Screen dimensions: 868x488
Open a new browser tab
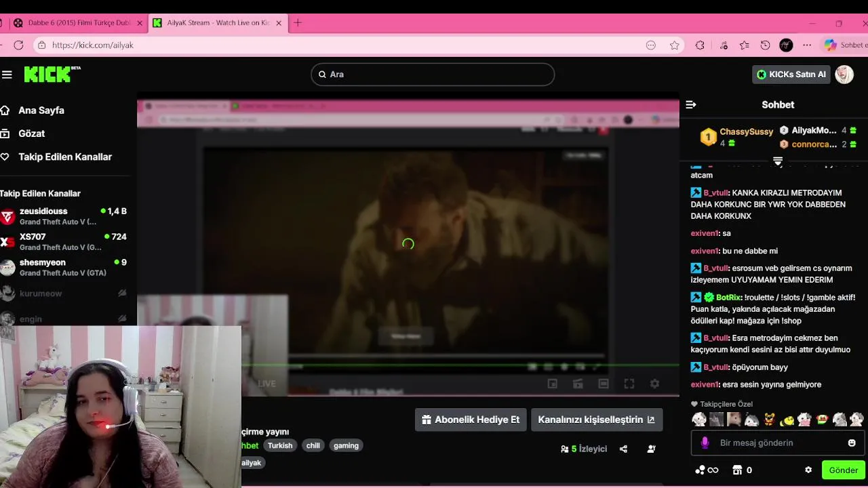coord(298,22)
